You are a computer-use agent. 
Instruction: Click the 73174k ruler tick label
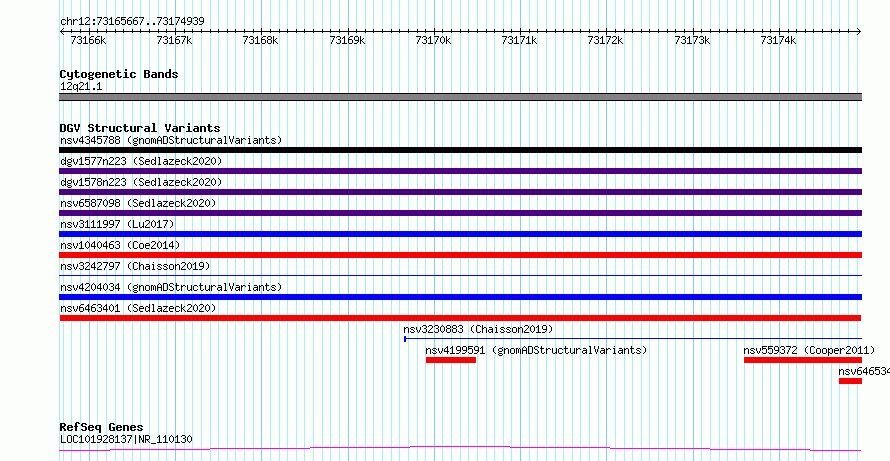[779, 40]
